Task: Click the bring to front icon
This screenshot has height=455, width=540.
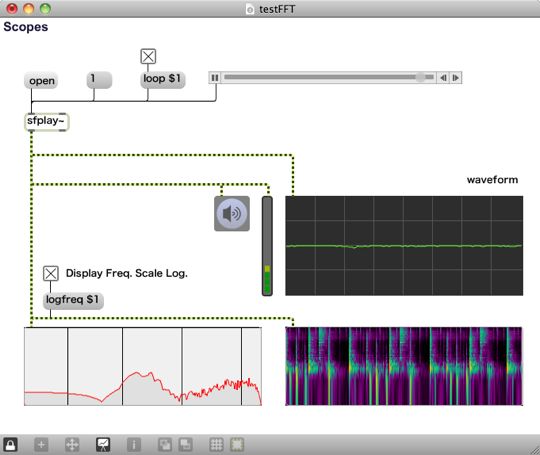Action: tap(165, 444)
